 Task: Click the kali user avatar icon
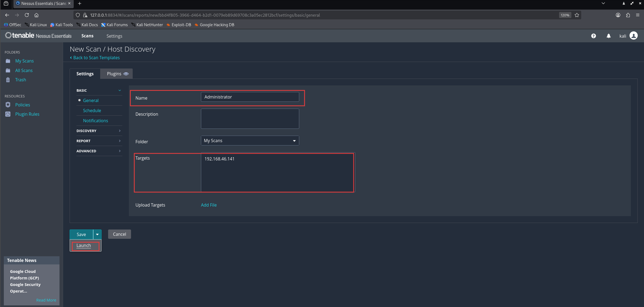tap(633, 36)
